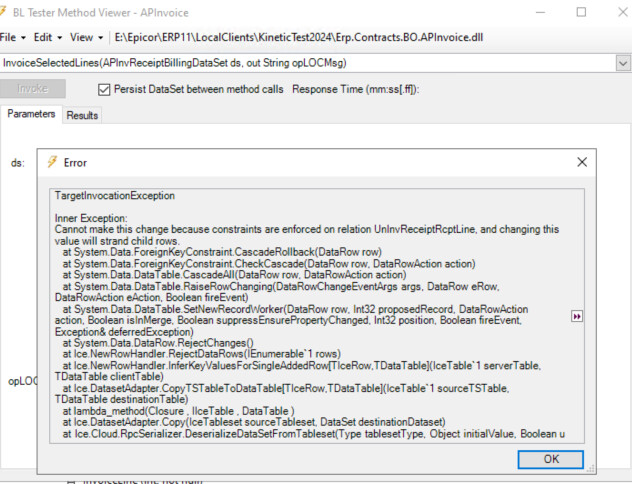
Task: Expand the method selection dropdown arrow
Action: (623, 63)
